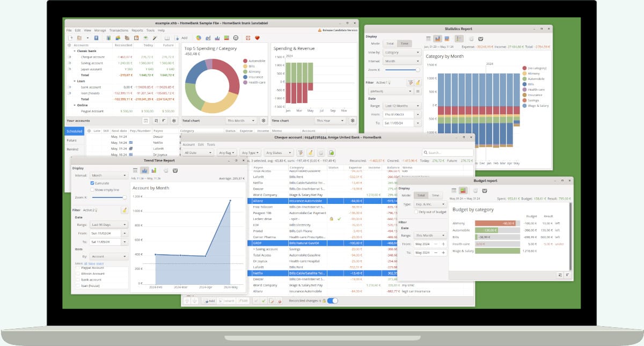Open Range Last 90 Days dropdown
This screenshot has width=644, height=346.
(108, 224)
